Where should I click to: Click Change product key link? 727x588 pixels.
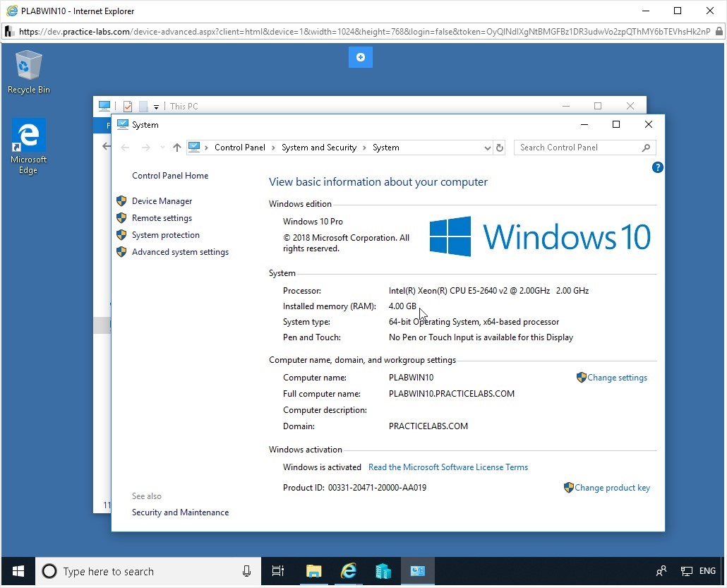click(x=612, y=488)
